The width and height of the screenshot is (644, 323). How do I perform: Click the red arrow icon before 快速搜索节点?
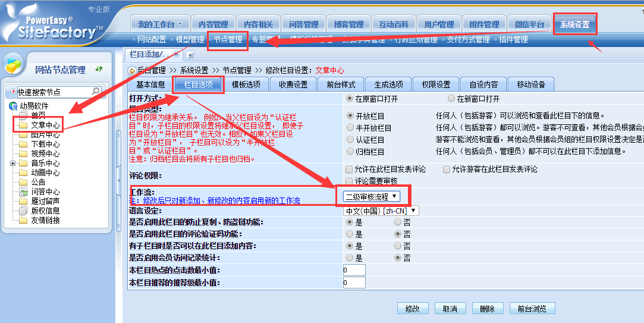[x=13, y=91]
